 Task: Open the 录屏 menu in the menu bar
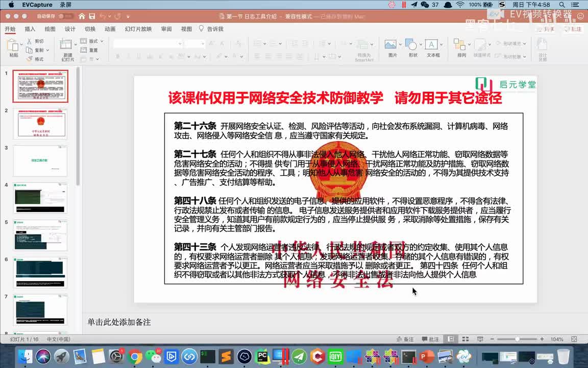tap(65, 5)
